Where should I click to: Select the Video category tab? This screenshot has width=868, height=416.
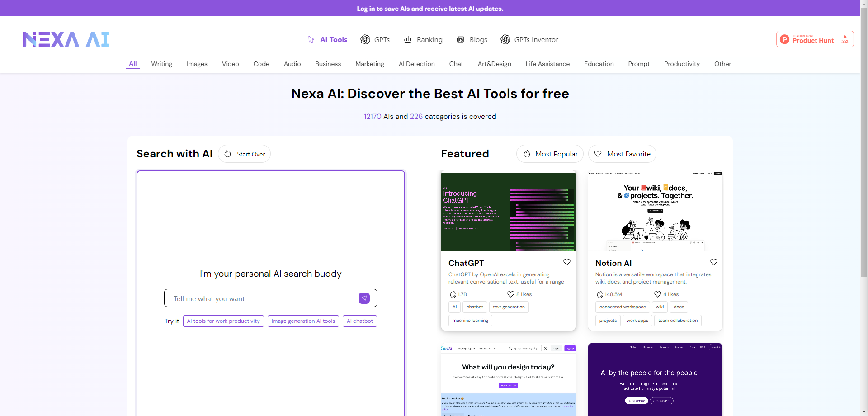pyautogui.click(x=231, y=64)
